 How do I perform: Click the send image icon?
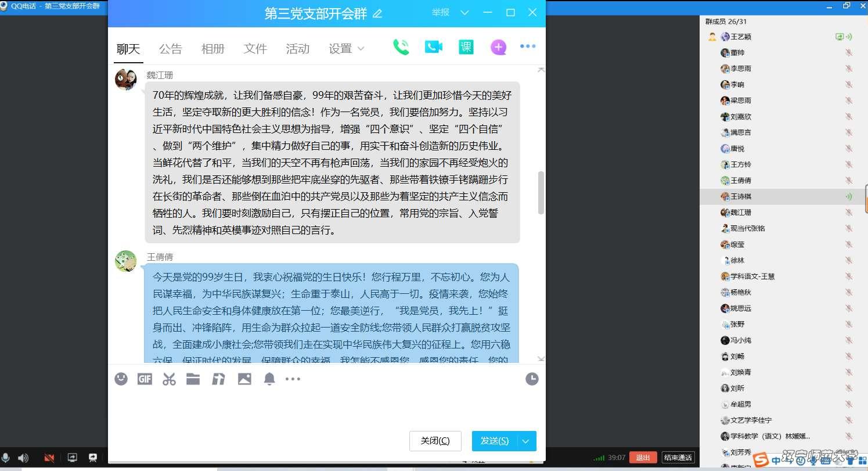[x=244, y=379]
